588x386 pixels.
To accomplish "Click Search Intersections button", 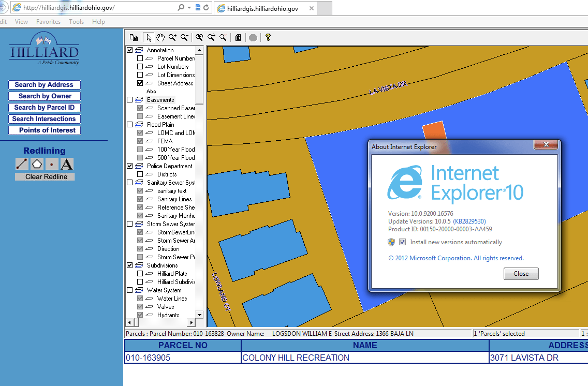I will [x=44, y=119].
